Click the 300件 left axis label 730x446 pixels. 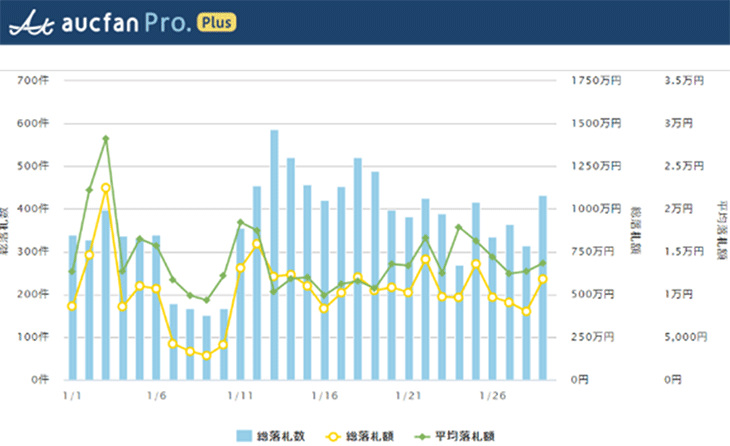(x=33, y=251)
